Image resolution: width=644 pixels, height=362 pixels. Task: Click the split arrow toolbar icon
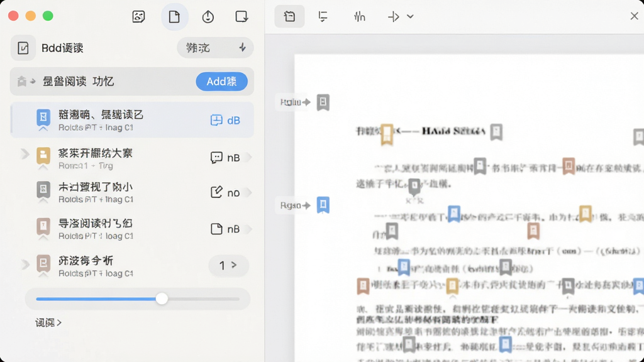pos(394,17)
